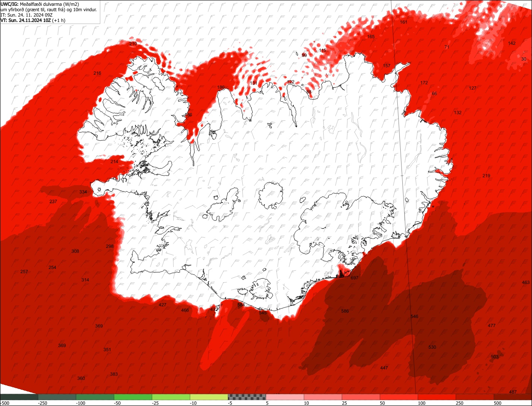The width and height of the screenshot is (532, 406).
Task: Click the flux value '530' on the map
Action: point(432,347)
